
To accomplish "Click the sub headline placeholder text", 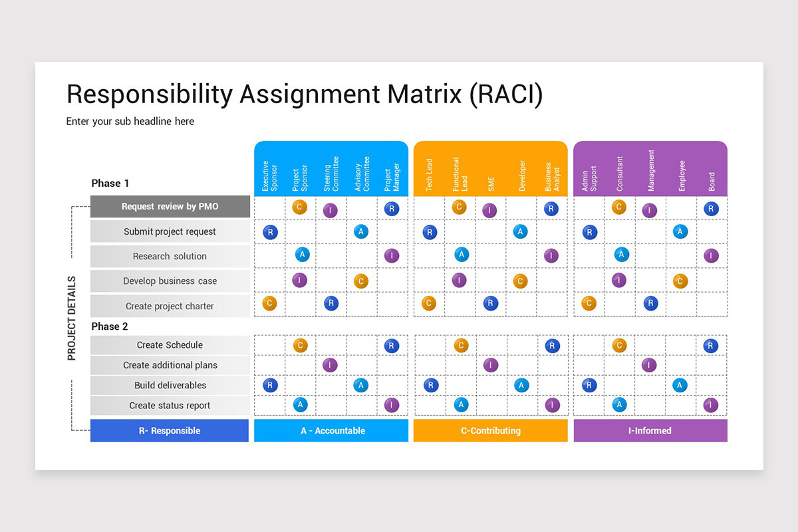I will pos(130,122).
